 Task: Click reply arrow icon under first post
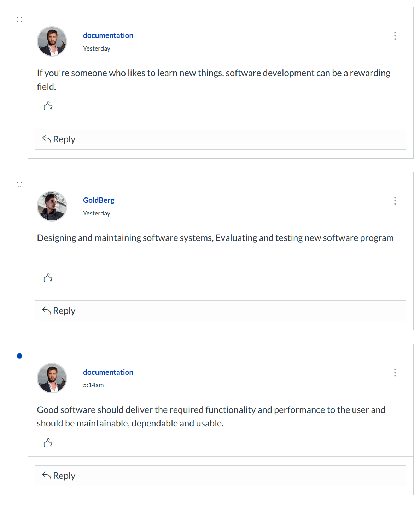click(x=47, y=139)
